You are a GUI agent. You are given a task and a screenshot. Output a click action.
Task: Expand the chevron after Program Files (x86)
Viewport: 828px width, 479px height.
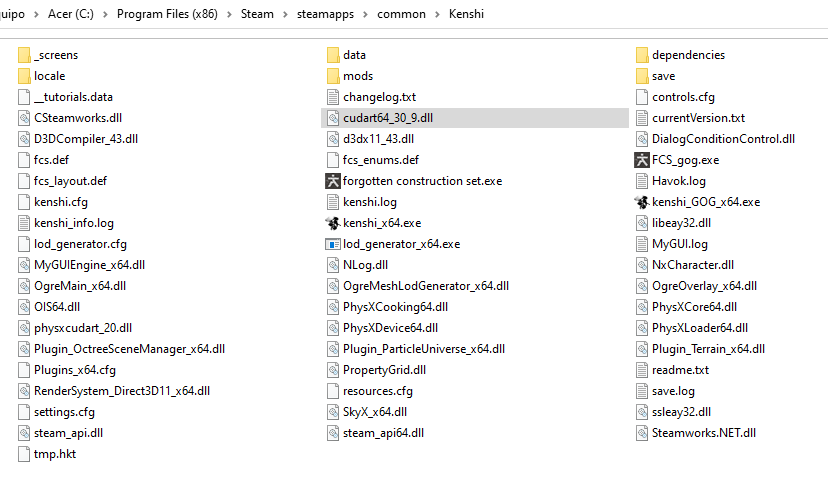229,14
